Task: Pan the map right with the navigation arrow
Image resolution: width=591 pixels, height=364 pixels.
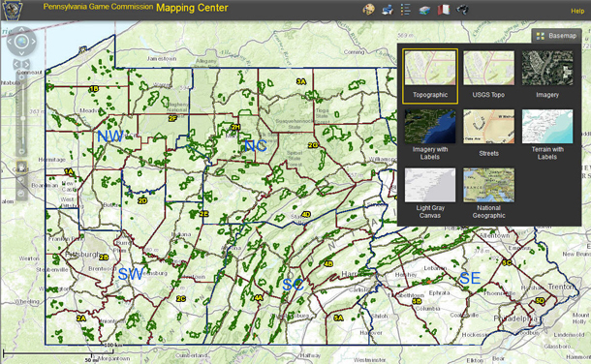Action: (33, 41)
